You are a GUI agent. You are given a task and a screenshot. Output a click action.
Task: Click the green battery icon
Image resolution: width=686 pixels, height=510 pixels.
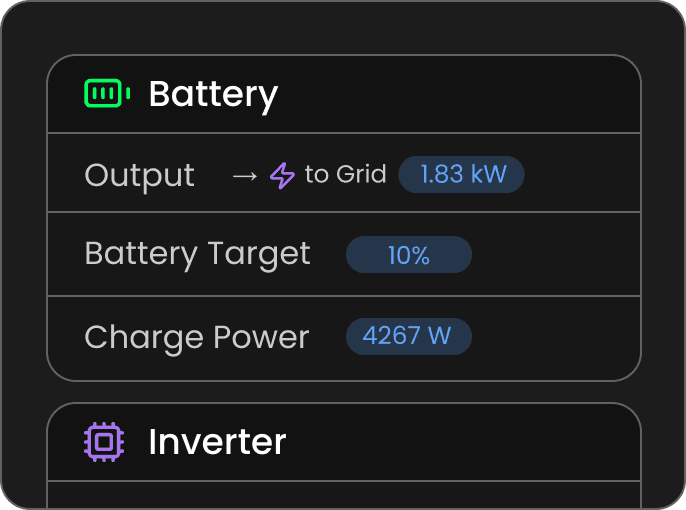tap(107, 94)
